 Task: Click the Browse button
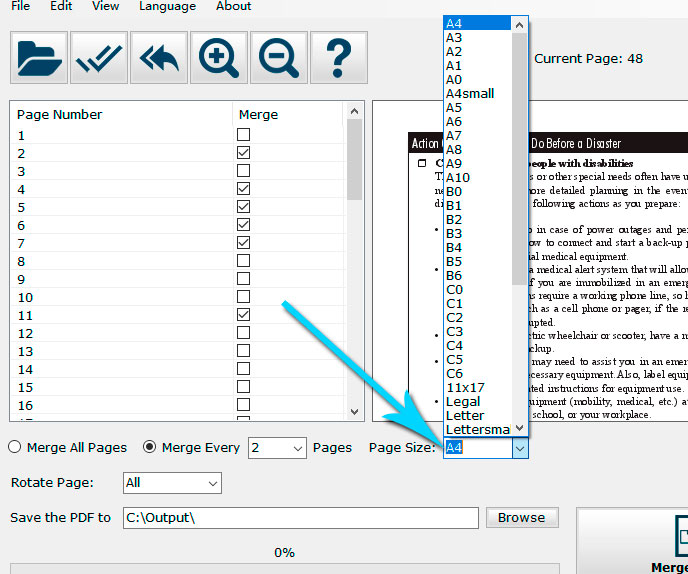tap(522, 518)
